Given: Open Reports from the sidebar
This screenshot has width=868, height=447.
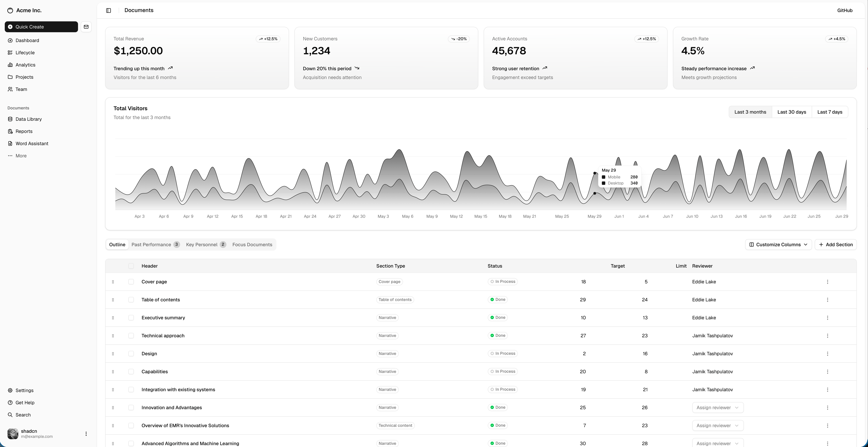Looking at the screenshot, I should tap(24, 131).
